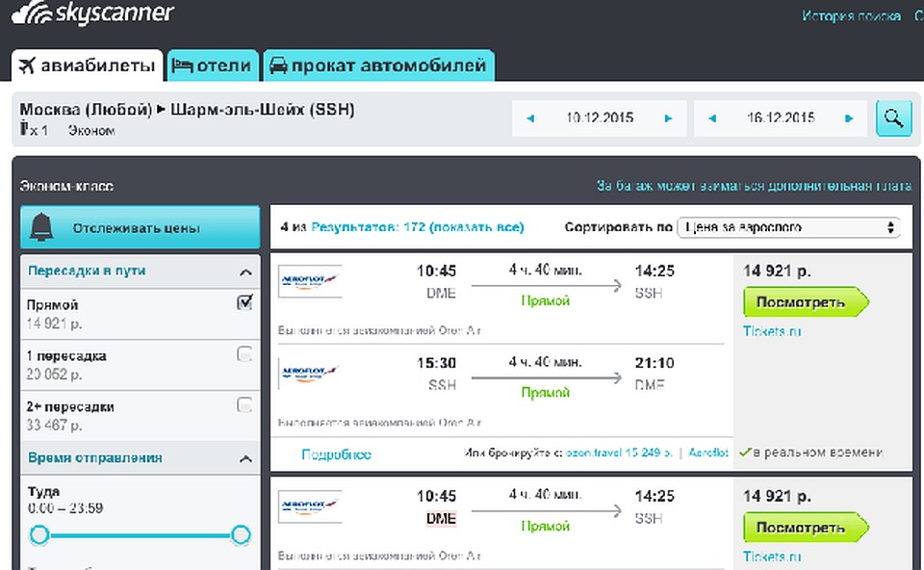Click the magnifier search button
This screenshot has width=924, height=570.
click(x=893, y=117)
